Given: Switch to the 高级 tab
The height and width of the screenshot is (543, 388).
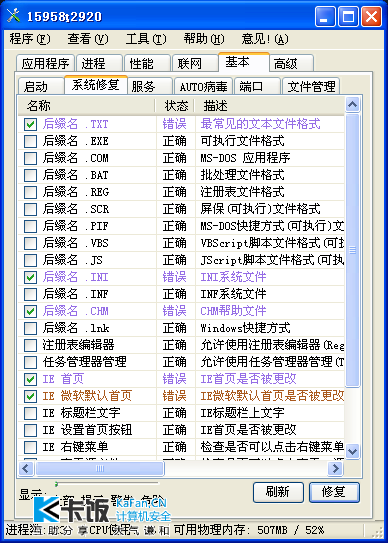Looking at the screenshot, I should coord(292,63).
